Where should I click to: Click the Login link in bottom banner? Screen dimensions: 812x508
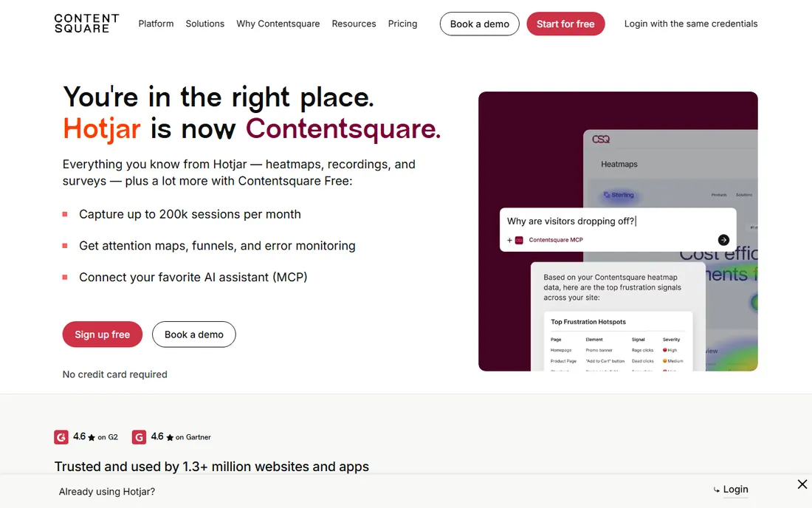coord(735,490)
